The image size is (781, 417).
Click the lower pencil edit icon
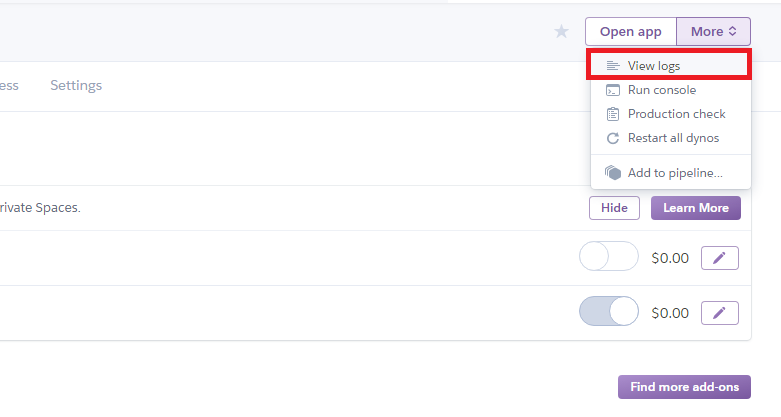click(x=719, y=313)
